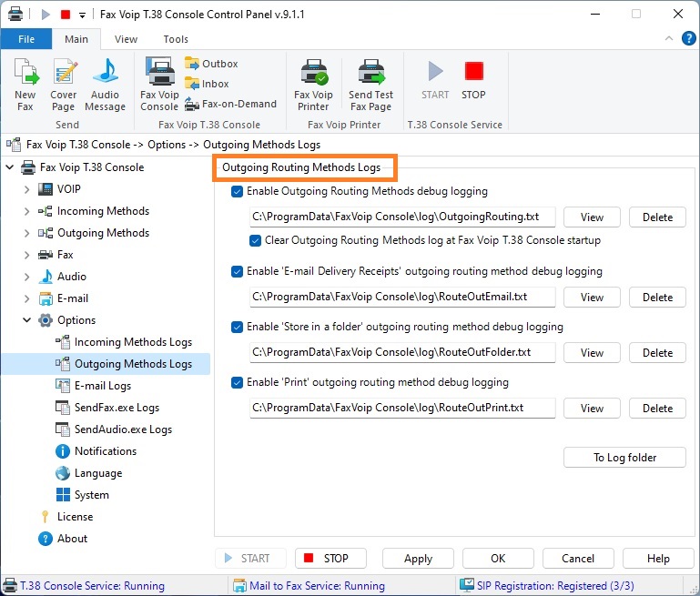Open the Outbox folder
Viewport: 700px width, 596px height.
[x=211, y=64]
